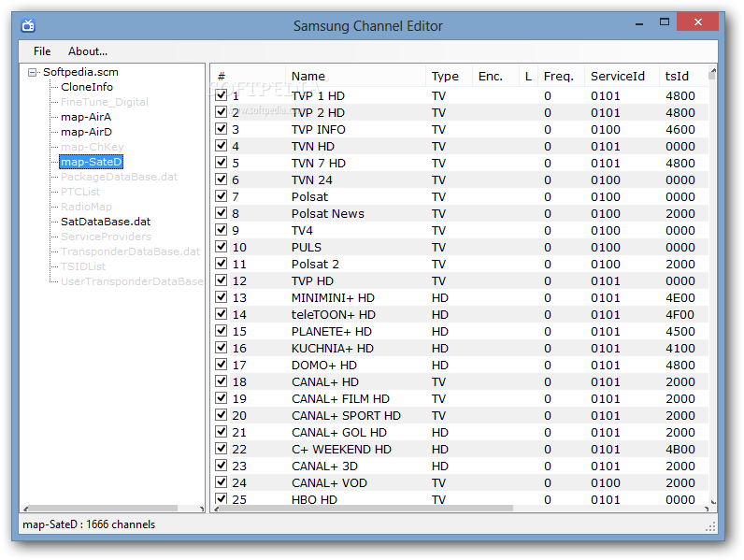Uncheck channel 1 TVP 1 HD checkbox

click(222, 95)
